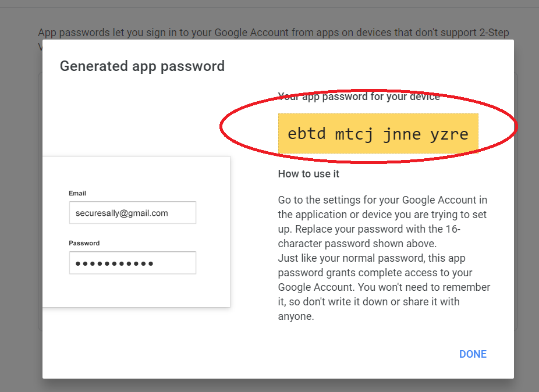539x392 pixels.
Task: Click the 'yzre' segment of the app password
Action: click(x=450, y=134)
